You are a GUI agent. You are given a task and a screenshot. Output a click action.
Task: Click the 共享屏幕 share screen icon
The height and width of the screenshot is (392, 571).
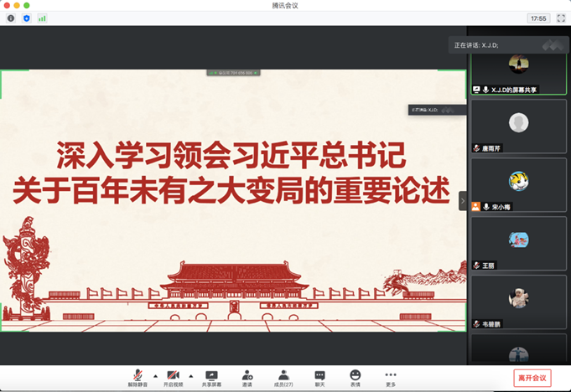click(211, 374)
